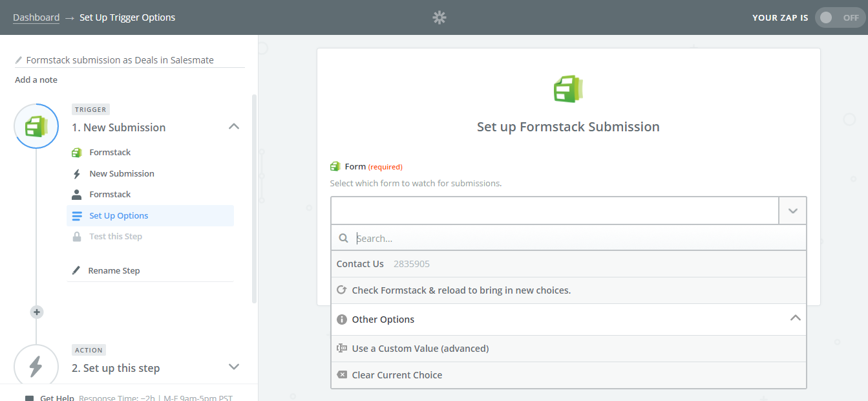Click the Get Help chat icon
868x401 pixels.
[x=29, y=398]
